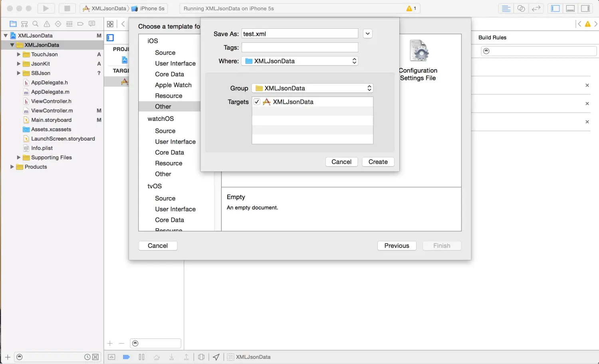Add a new file with navigator plus button
Viewport: 599px width, 364px height.
click(x=8, y=357)
